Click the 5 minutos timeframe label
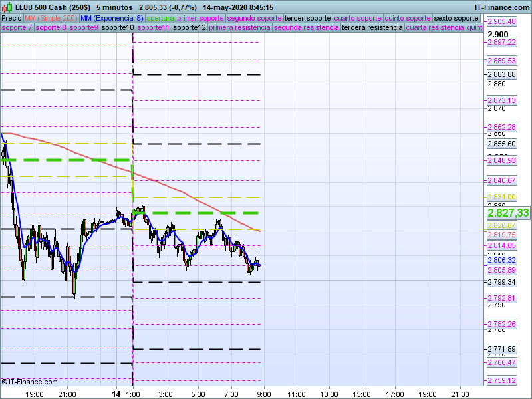This screenshot has height=399, width=532. [x=114, y=7]
